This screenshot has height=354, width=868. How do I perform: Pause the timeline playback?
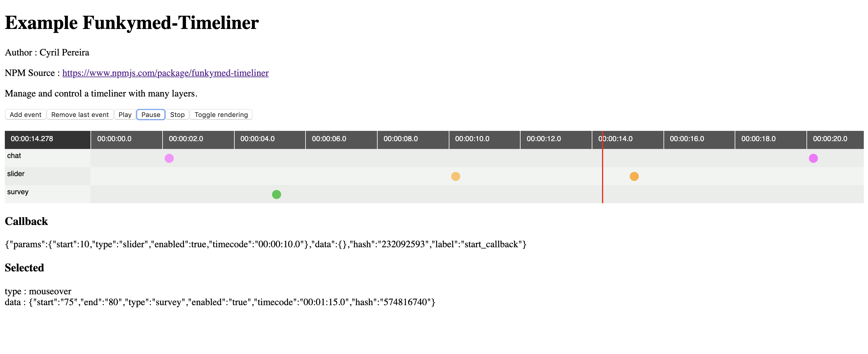(150, 115)
